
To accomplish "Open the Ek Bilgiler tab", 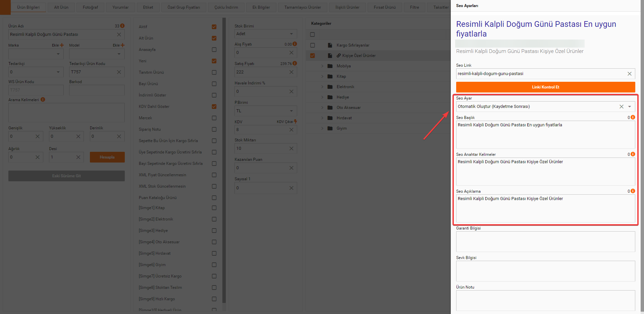I will click(261, 7).
